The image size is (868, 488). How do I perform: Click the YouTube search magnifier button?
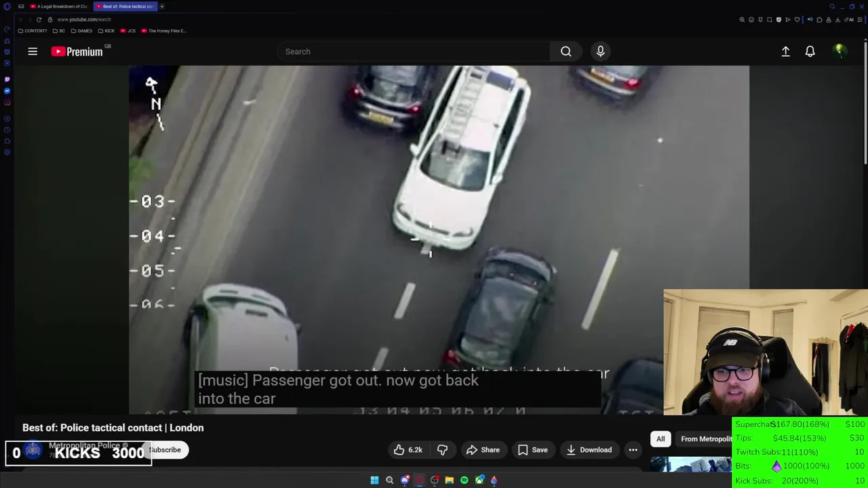point(566,52)
